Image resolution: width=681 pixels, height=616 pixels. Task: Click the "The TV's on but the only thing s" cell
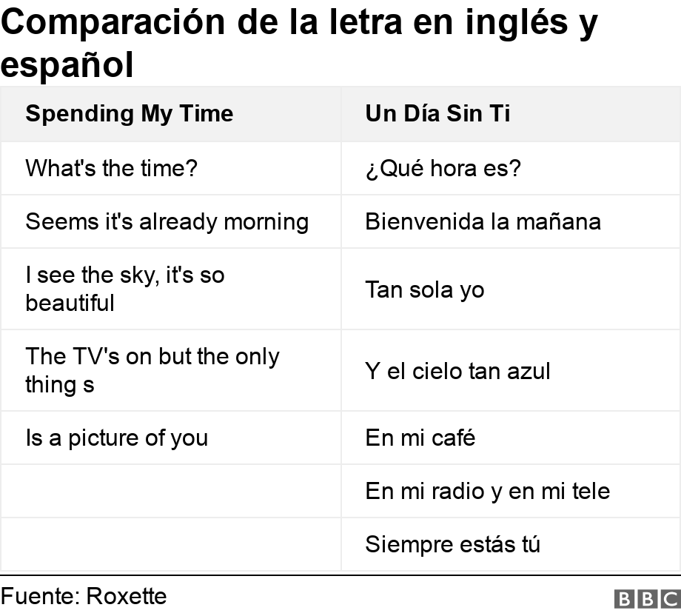[152, 370]
